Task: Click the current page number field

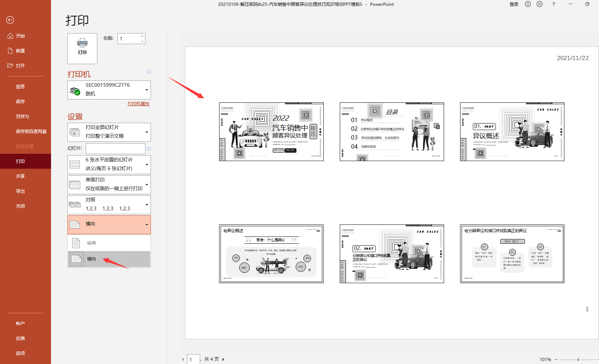Action: coord(194,359)
